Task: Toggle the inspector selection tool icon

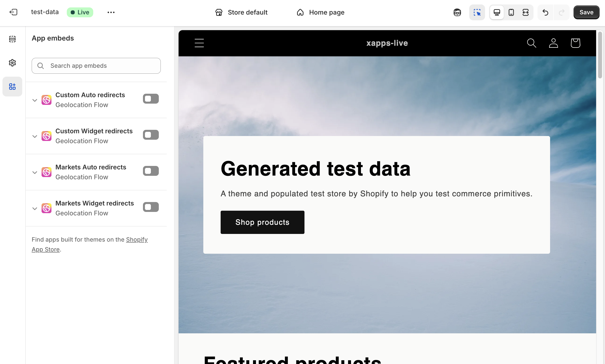Action: (x=477, y=12)
